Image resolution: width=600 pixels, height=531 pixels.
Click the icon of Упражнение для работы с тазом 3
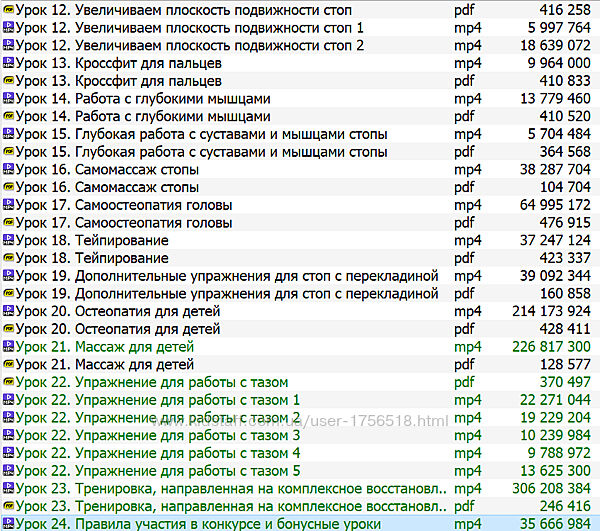[x=9, y=436]
